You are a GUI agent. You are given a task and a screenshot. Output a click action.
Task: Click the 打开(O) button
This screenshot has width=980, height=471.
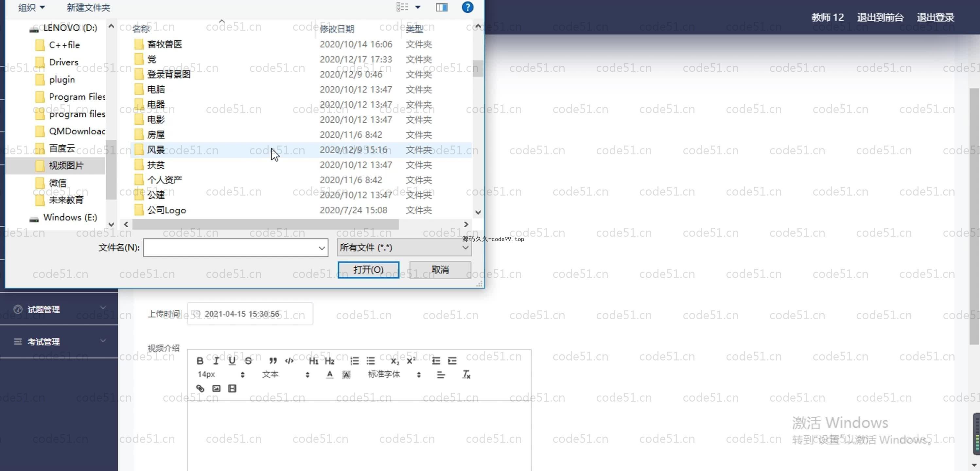coord(368,270)
